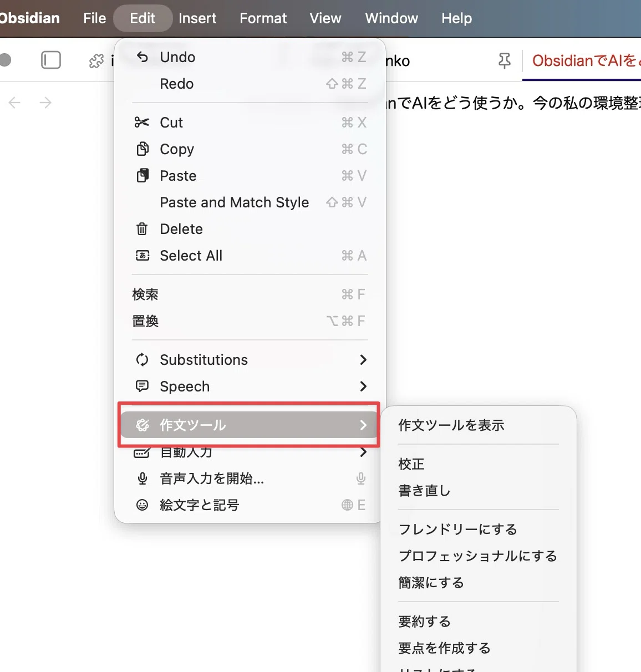Click the Copy documents icon

click(143, 149)
